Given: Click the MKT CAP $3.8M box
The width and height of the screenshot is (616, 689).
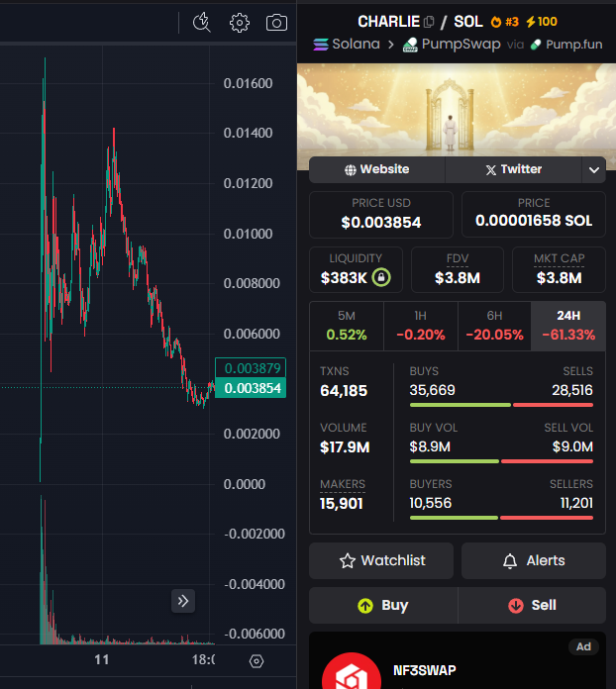Looking at the screenshot, I should (559, 270).
